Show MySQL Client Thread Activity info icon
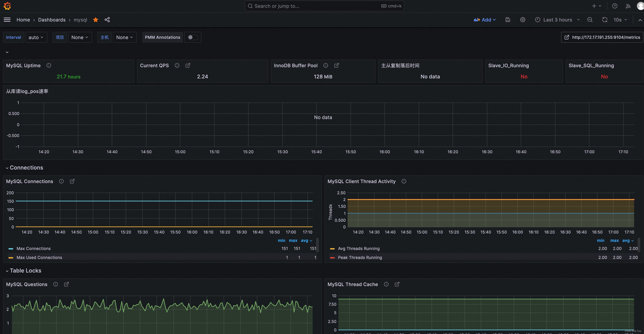This screenshot has width=644, height=334. (x=404, y=181)
